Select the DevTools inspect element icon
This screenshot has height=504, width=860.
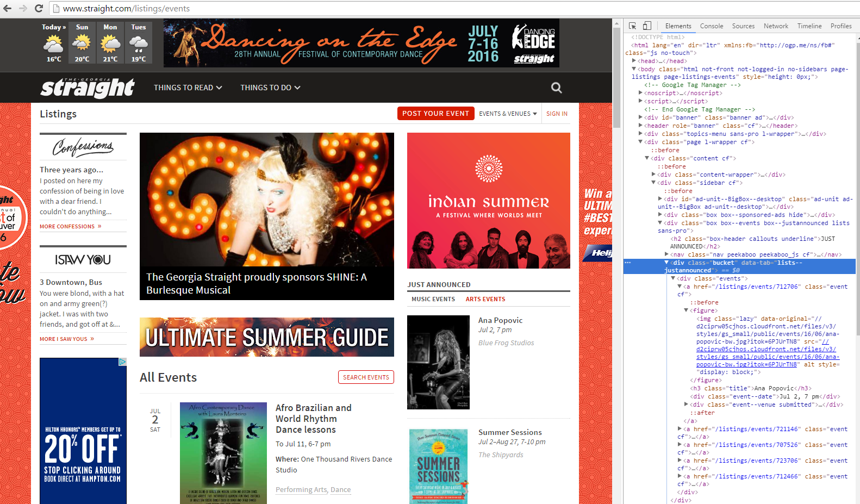[x=633, y=26]
